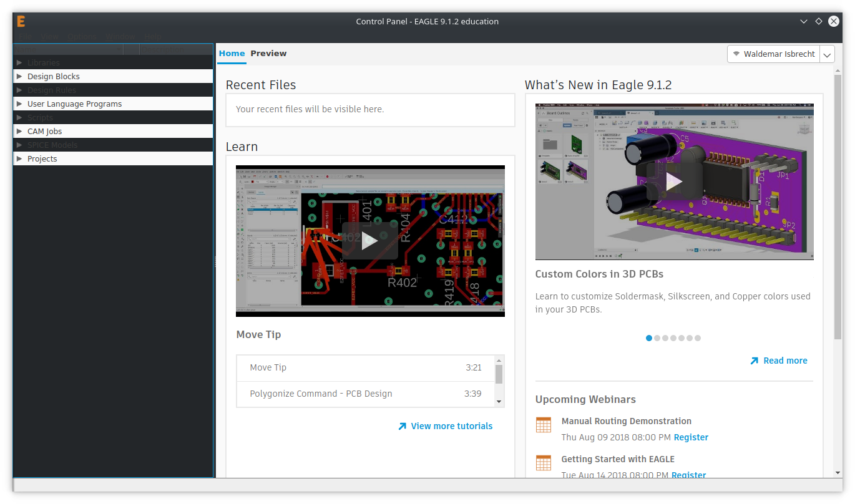Select the second carousel dot
This screenshot has height=504, width=855.
(657, 337)
